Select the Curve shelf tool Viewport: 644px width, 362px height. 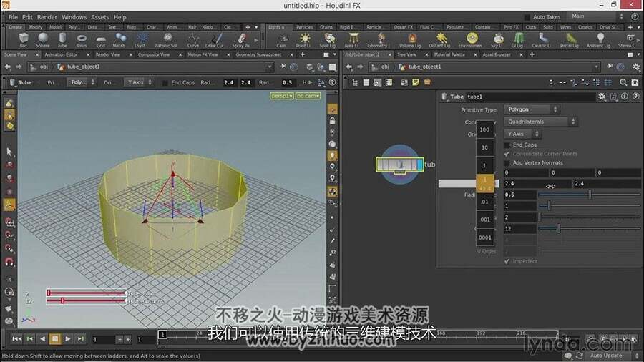pyautogui.click(x=193, y=40)
